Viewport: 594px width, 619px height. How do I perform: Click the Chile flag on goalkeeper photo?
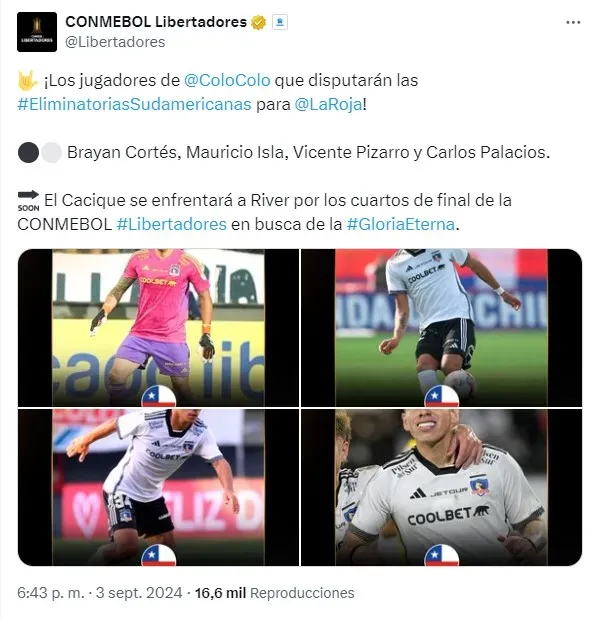[159, 396]
